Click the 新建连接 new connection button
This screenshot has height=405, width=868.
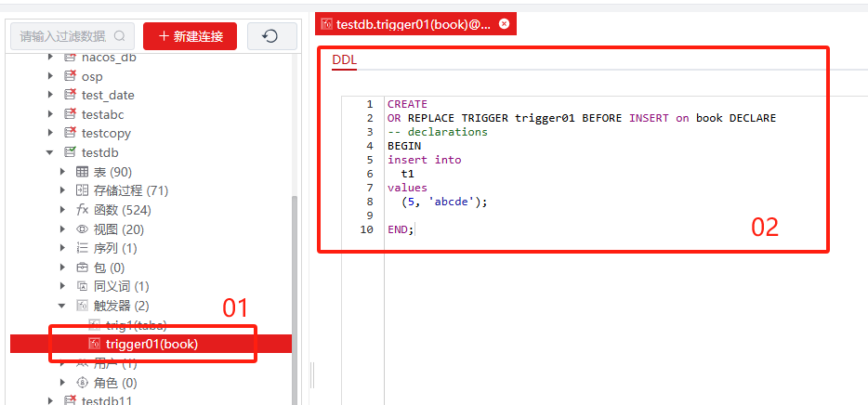[x=190, y=36]
